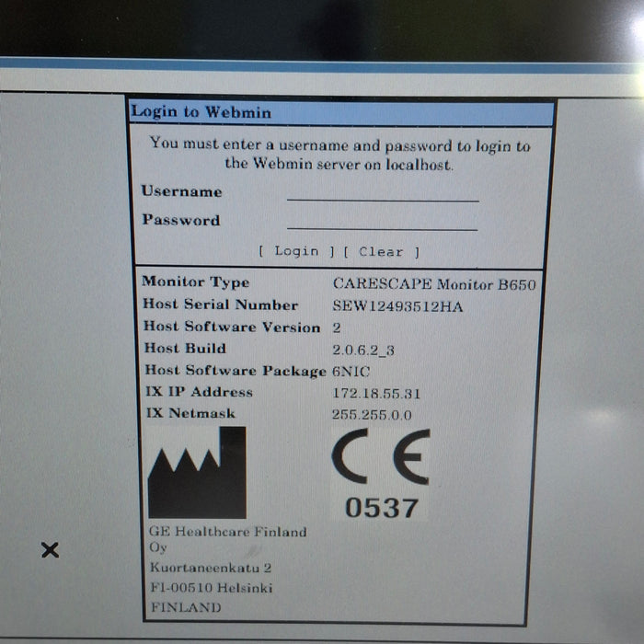Click the Username input field
This screenshot has width=644, height=644.
383,193
